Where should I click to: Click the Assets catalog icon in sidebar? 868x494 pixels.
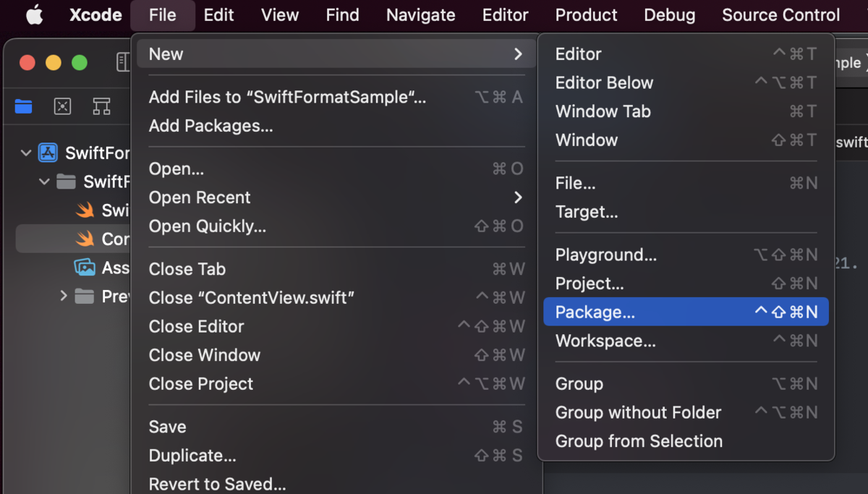click(85, 268)
